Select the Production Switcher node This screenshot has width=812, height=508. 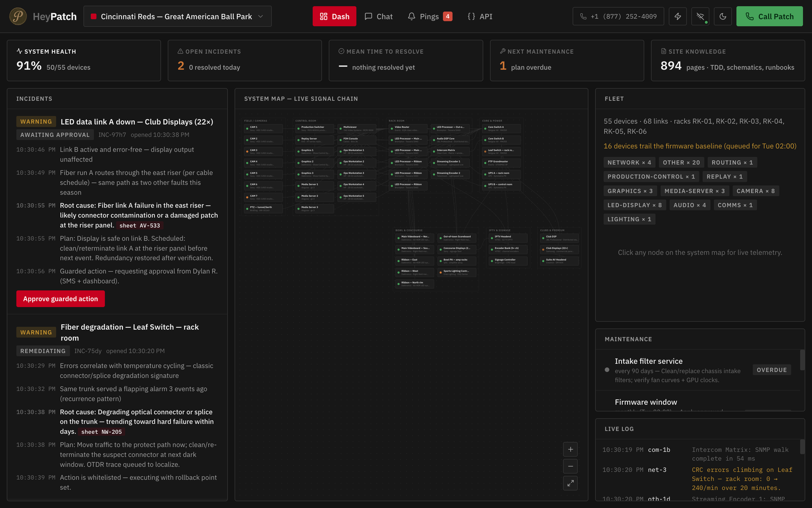coord(315,128)
